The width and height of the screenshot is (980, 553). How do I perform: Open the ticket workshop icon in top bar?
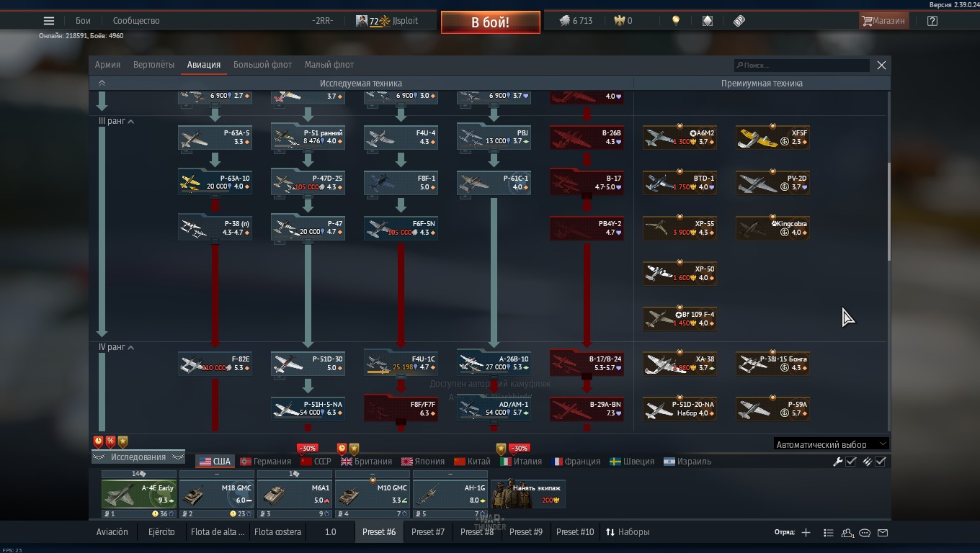[739, 21]
